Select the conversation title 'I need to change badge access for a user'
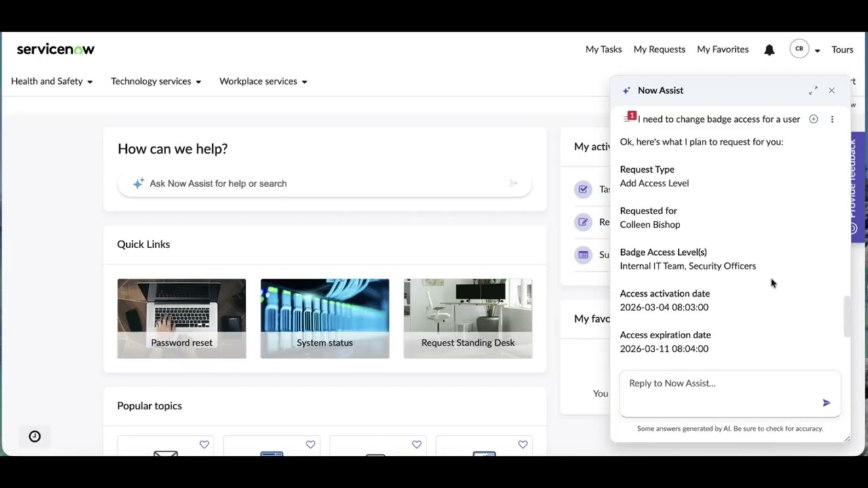Image resolution: width=868 pixels, height=488 pixels. [x=719, y=119]
